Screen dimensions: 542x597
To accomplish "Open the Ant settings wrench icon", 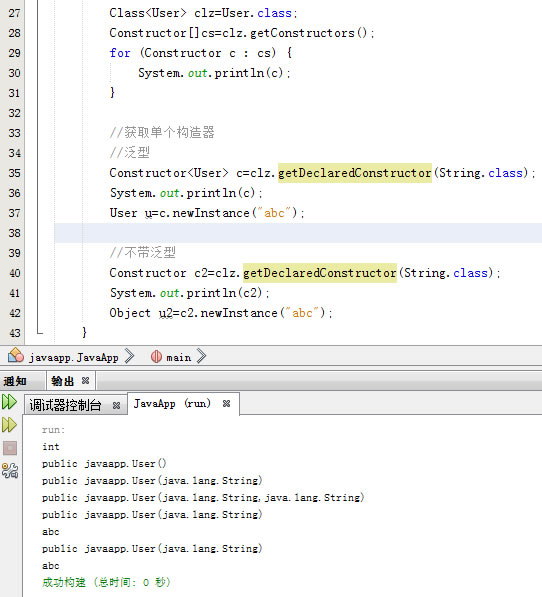I will tap(10, 471).
